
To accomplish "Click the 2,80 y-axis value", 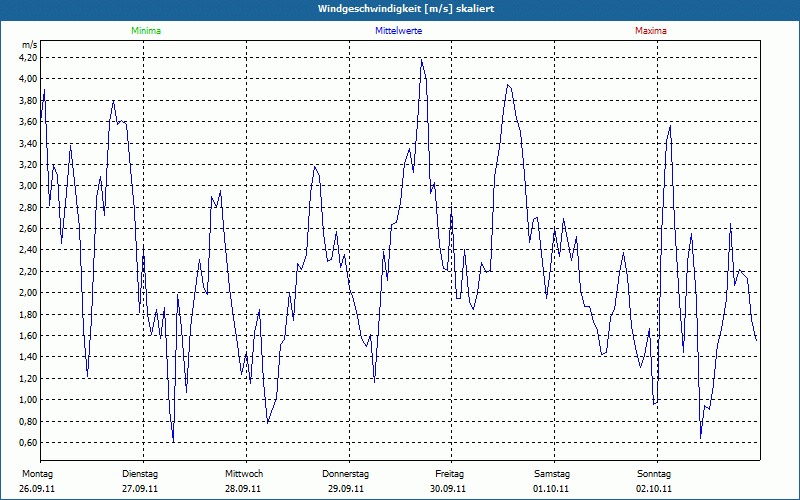I will pyautogui.click(x=29, y=208).
